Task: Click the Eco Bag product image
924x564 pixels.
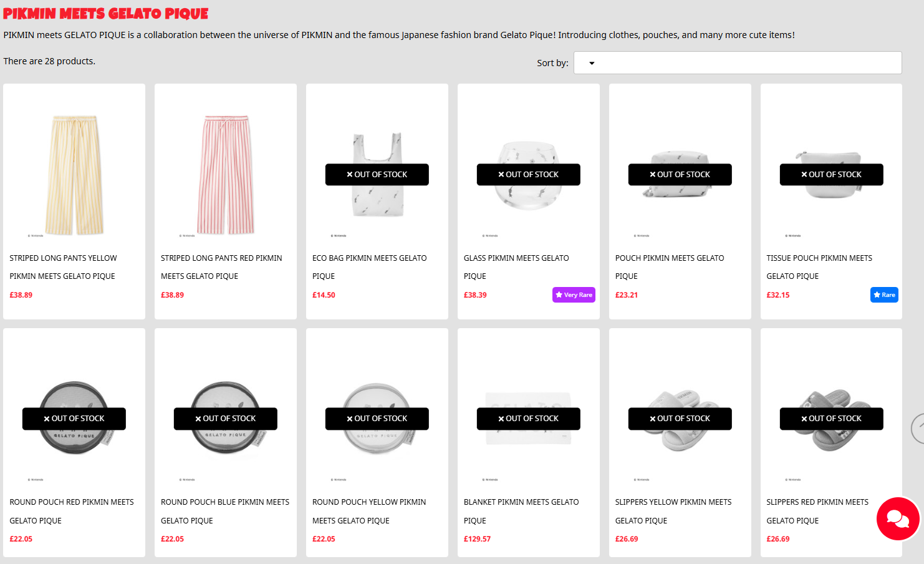Action: click(x=377, y=175)
